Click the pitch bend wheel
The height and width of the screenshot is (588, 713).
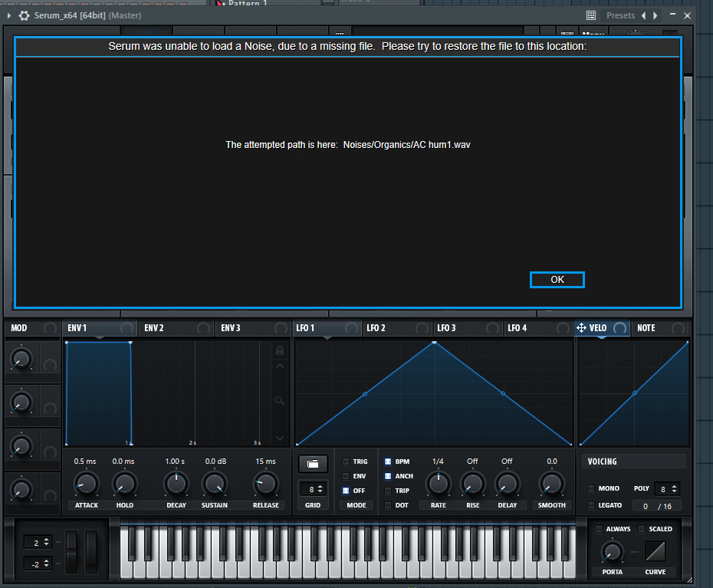coord(72,552)
